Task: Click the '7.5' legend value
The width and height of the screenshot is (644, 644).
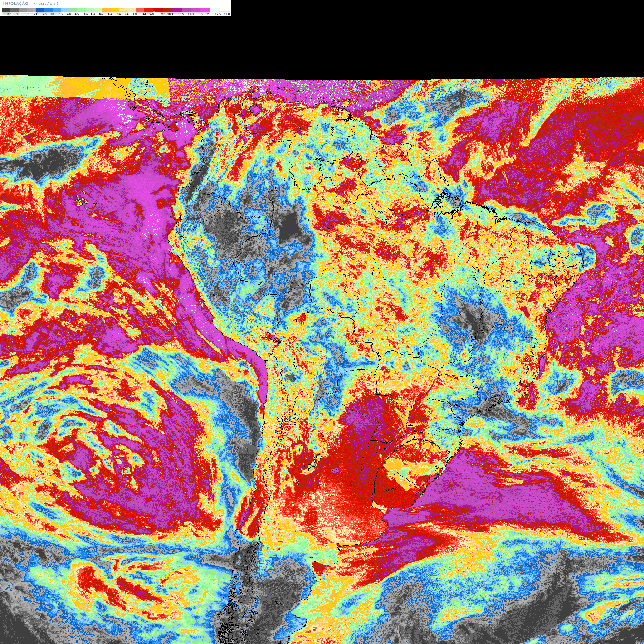Action: pos(127,14)
